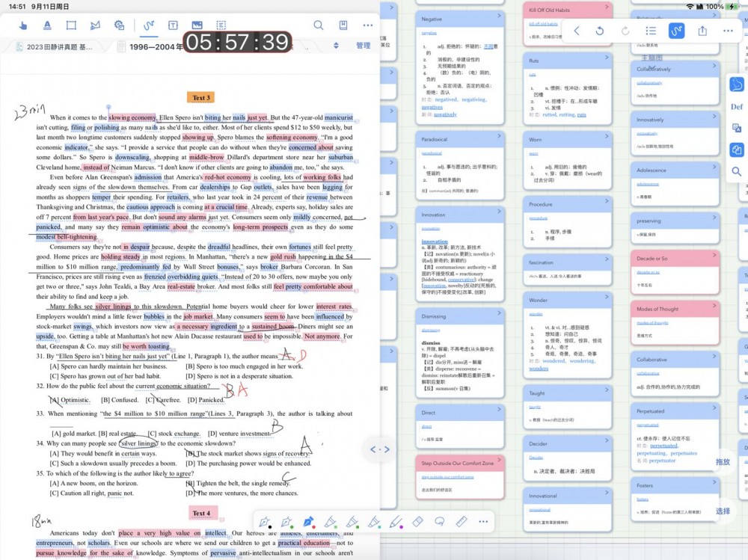Expand the Wonder card
Screen dimensions: 748x560
coord(607,297)
